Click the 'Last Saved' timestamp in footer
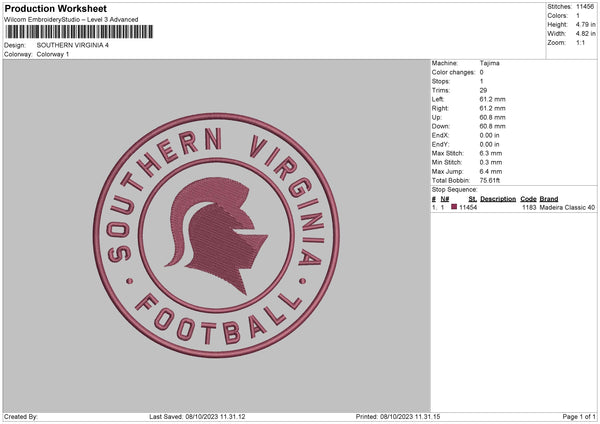 pos(197,417)
